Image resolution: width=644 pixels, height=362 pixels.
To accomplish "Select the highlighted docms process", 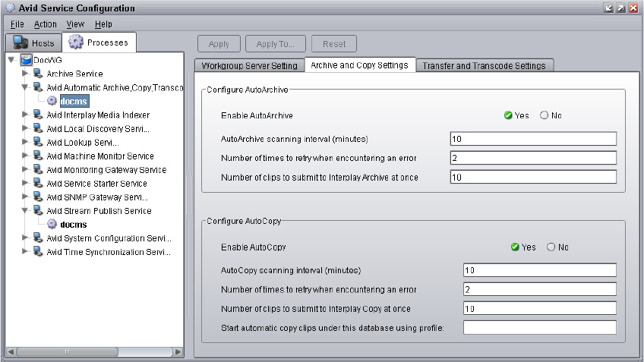I will pyautogui.click(x=74, y=101).
